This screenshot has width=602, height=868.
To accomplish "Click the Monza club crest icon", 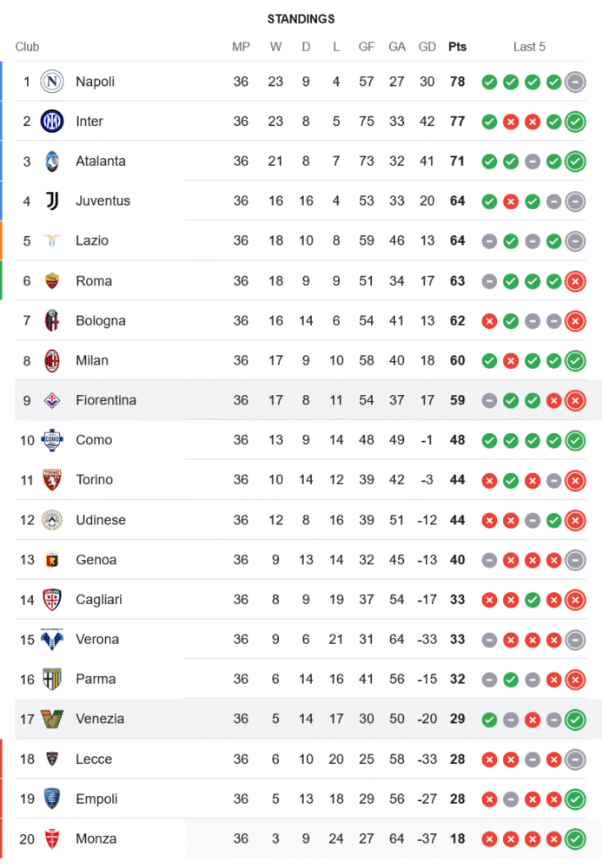I will click(x=53, y=838).
